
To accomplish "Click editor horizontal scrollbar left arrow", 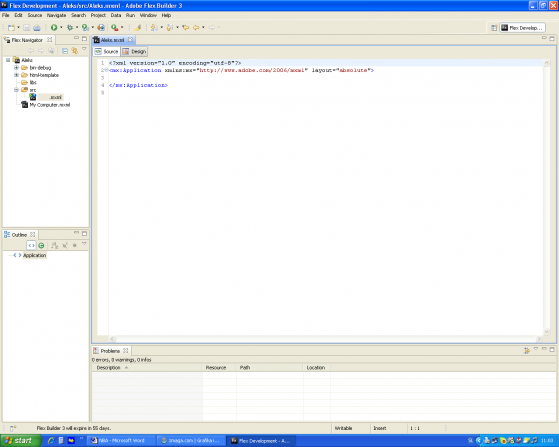I will [112, 339].
